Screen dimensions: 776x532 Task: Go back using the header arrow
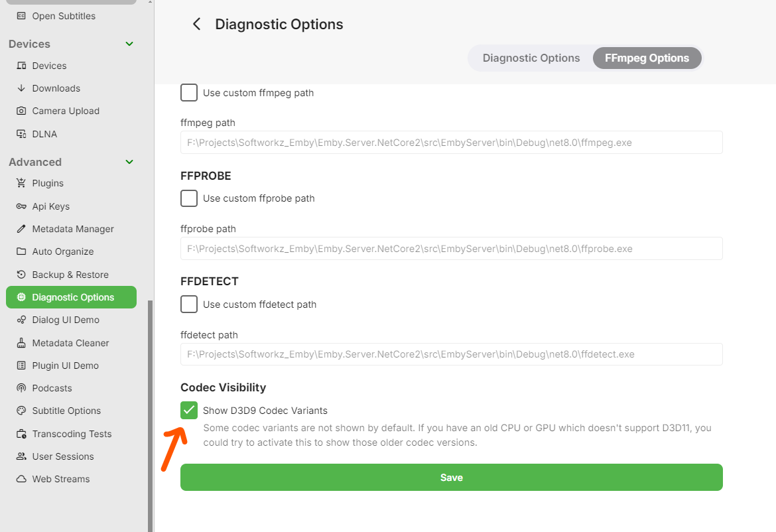click(196, 24)
